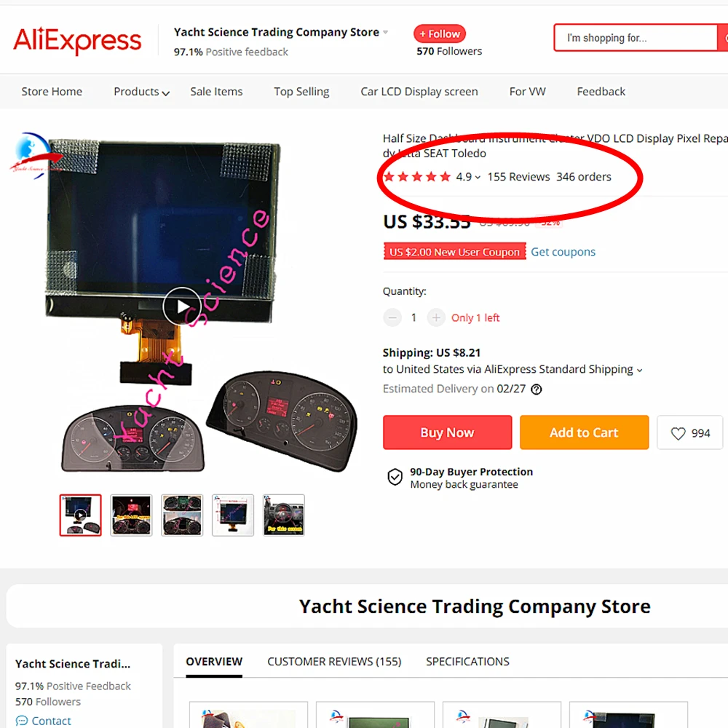Click the estimated delivery help icon
This screenshot has height=728, width=728.
[x=537, y=389]
